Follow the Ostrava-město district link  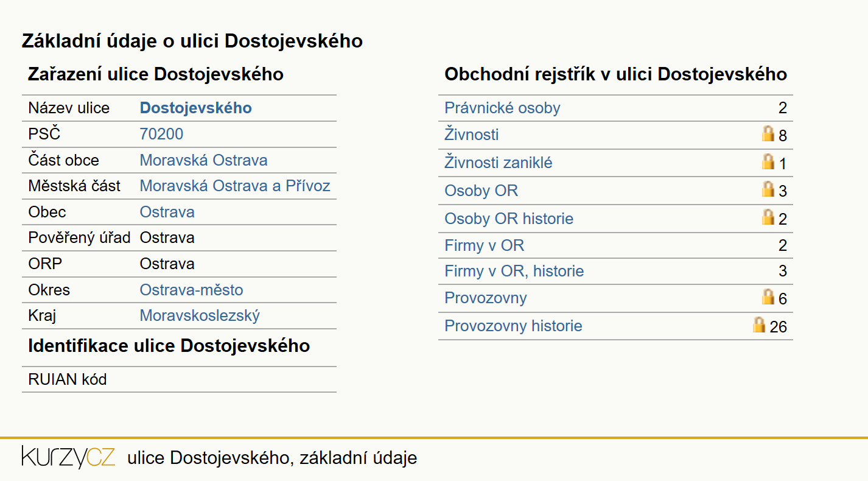pos(192,290)
